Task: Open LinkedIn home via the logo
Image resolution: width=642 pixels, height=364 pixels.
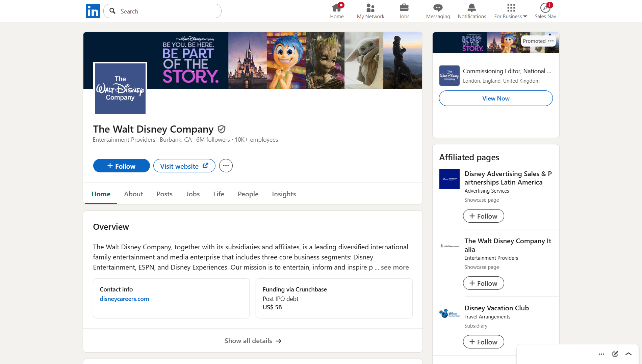Action: tap(93, 11)
